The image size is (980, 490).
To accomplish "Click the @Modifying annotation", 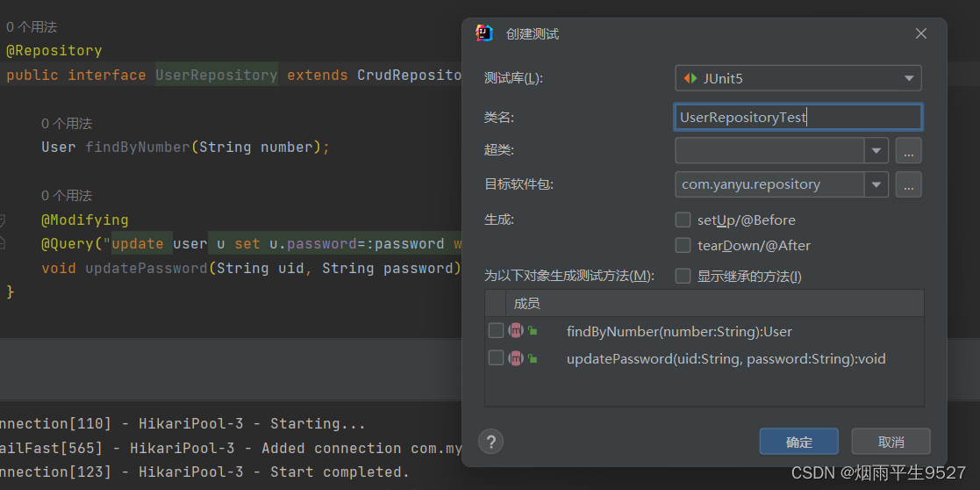I will 84,220.
